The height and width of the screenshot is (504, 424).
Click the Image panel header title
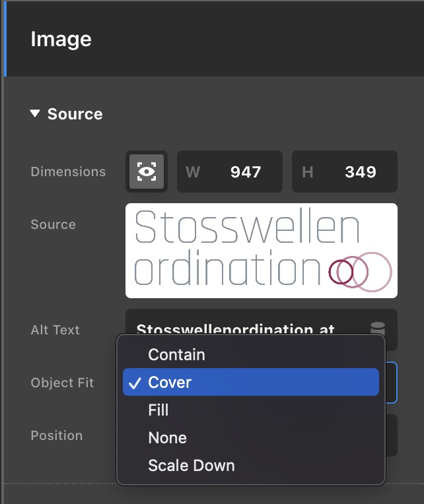coord(61,40)
